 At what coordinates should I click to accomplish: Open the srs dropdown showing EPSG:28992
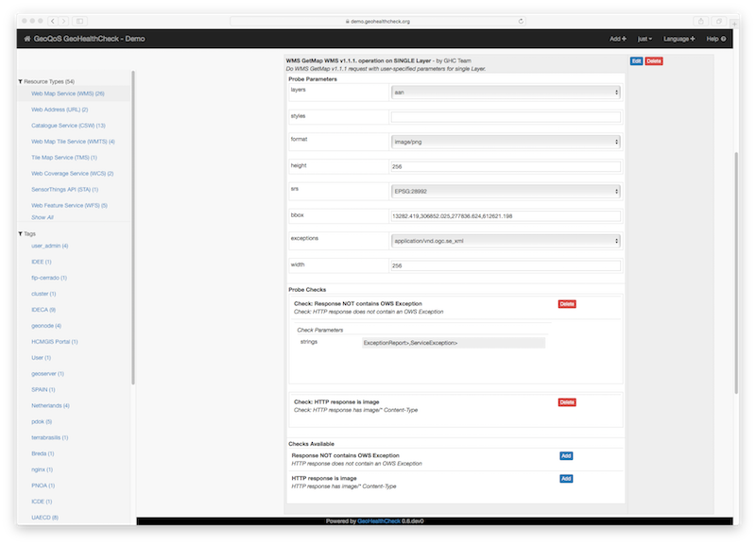tap(505, 192)
